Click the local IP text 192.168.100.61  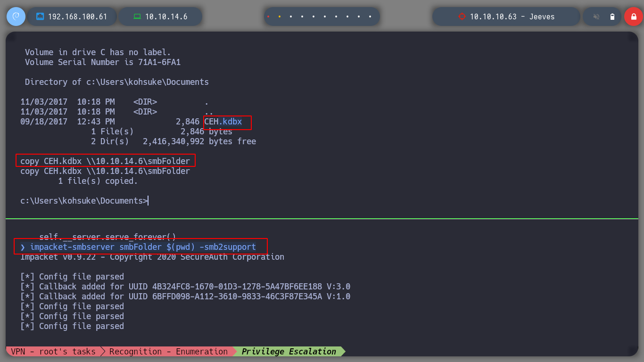[78, 16]
